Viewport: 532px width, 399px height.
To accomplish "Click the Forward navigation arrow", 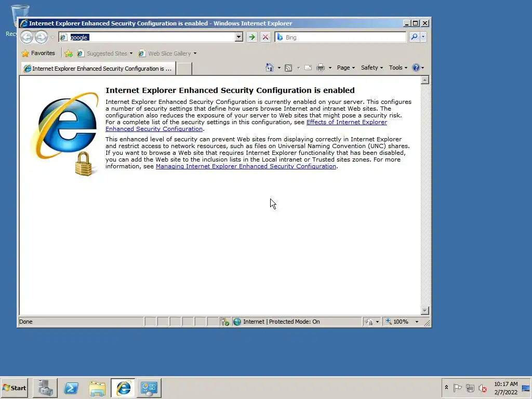I will [x=41, y=37].
